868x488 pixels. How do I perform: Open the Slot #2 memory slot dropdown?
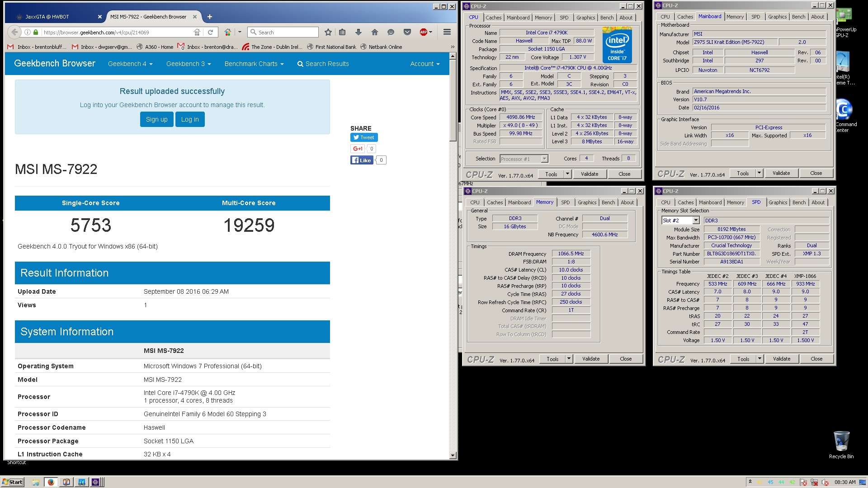point(680,221)
